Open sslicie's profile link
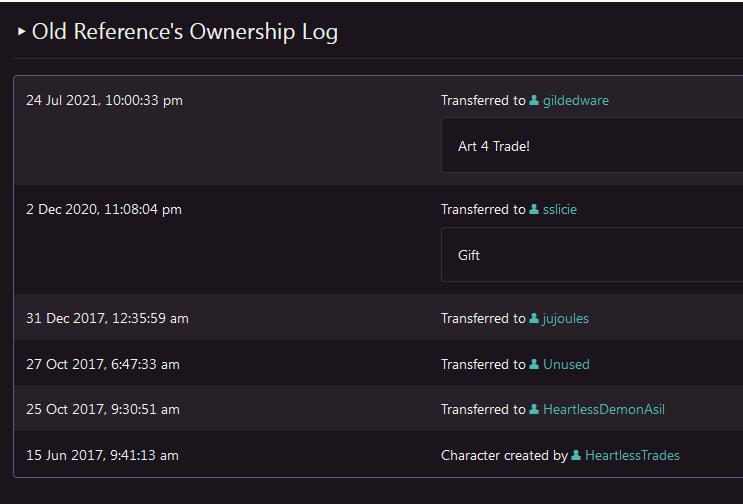 560,209
